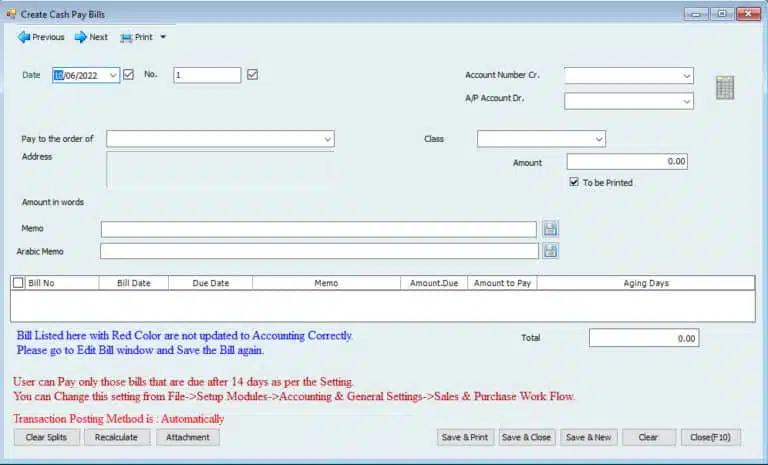Expand the Account Number Cr. dropdown
Screen dimensions: 768x465
coord(687,76)
